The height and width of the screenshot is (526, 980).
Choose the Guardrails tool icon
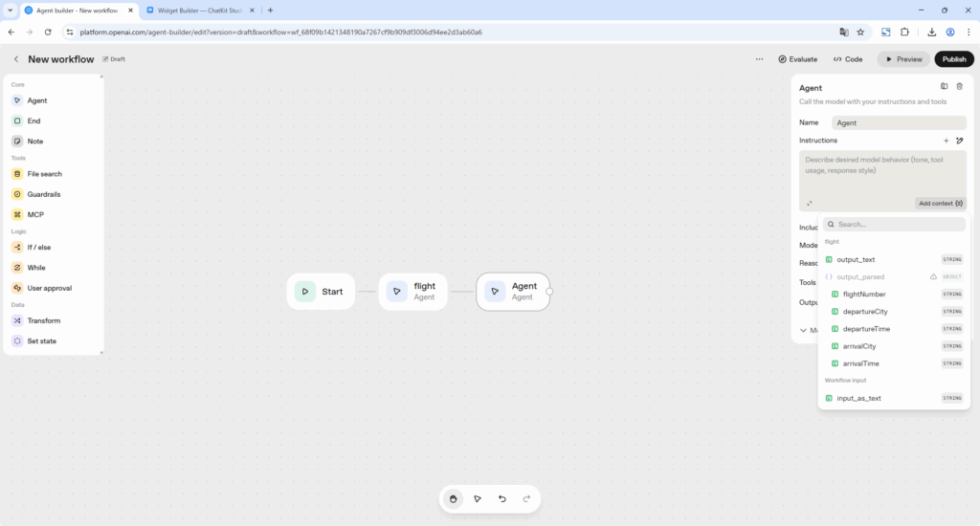tap(17, 194)
